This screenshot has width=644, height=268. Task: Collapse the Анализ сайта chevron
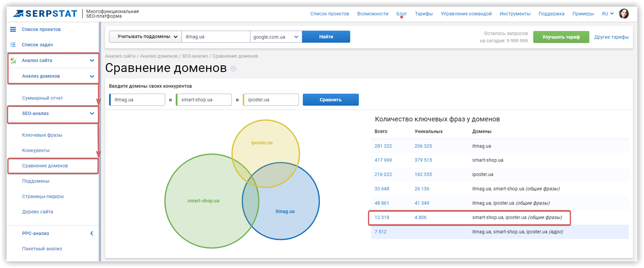pyautogui.click(x=92, y=61)
